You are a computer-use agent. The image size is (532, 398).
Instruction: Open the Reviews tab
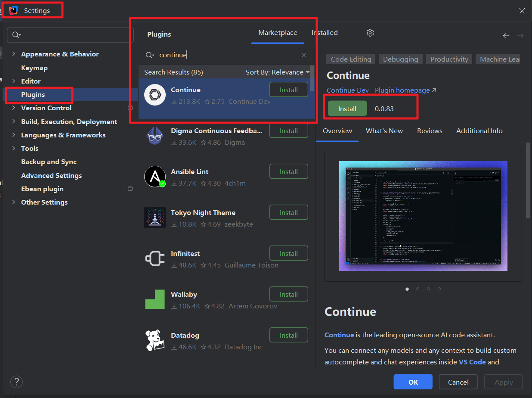tap(430, 131)
